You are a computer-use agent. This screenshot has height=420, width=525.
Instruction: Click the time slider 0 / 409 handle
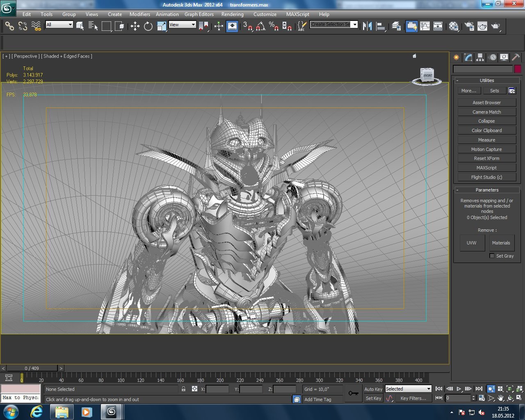tap(32, 368)
